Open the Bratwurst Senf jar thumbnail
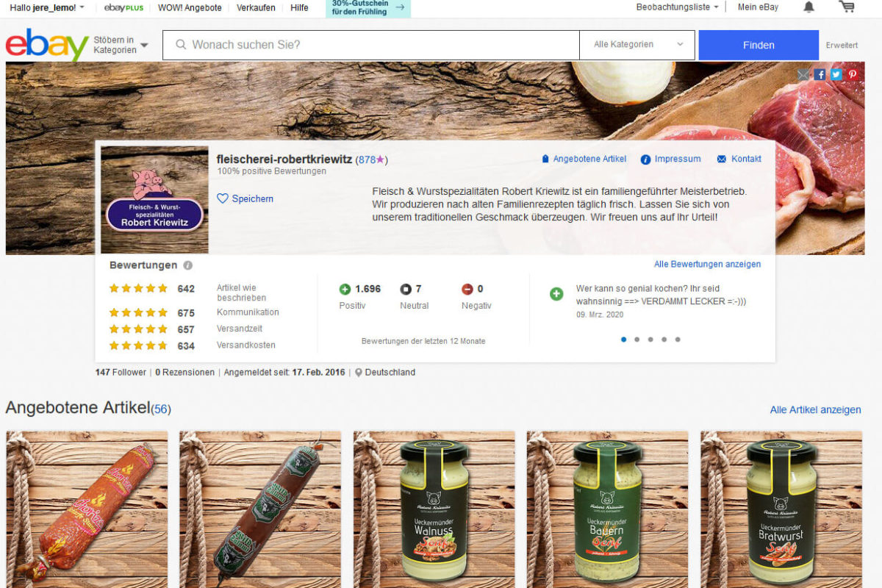Viewport: 882px width, 588px height. coord(781,509)
